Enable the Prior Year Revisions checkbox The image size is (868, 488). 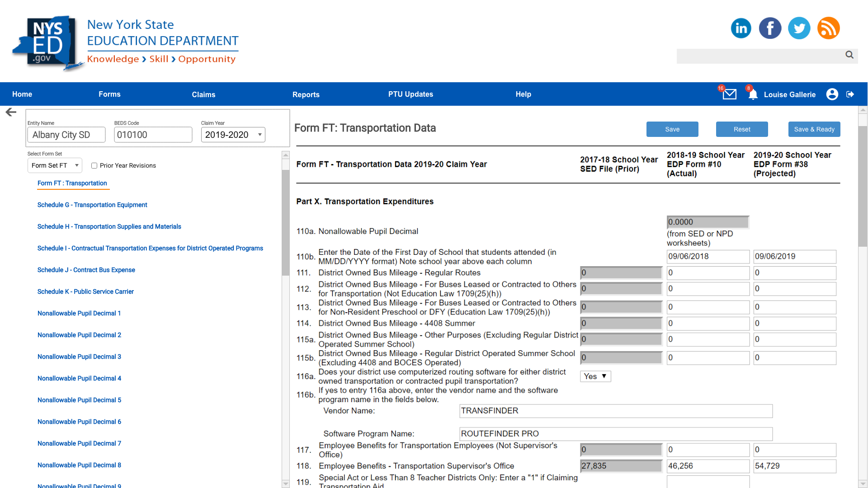tap(94, 166)
